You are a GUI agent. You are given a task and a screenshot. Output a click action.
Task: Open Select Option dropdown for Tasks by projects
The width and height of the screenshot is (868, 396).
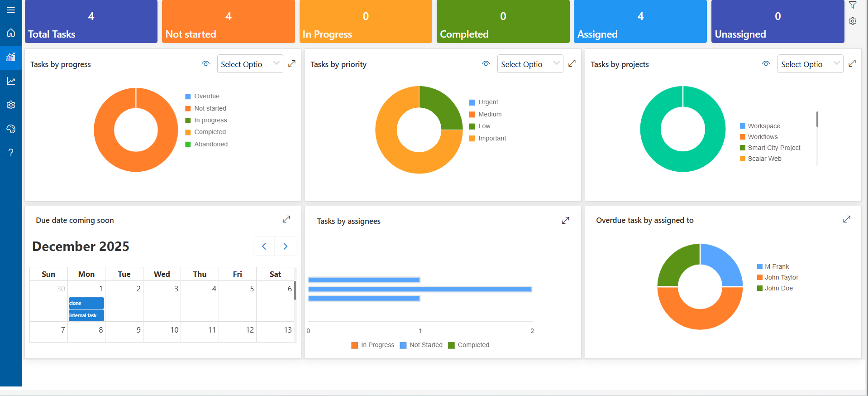810,64
